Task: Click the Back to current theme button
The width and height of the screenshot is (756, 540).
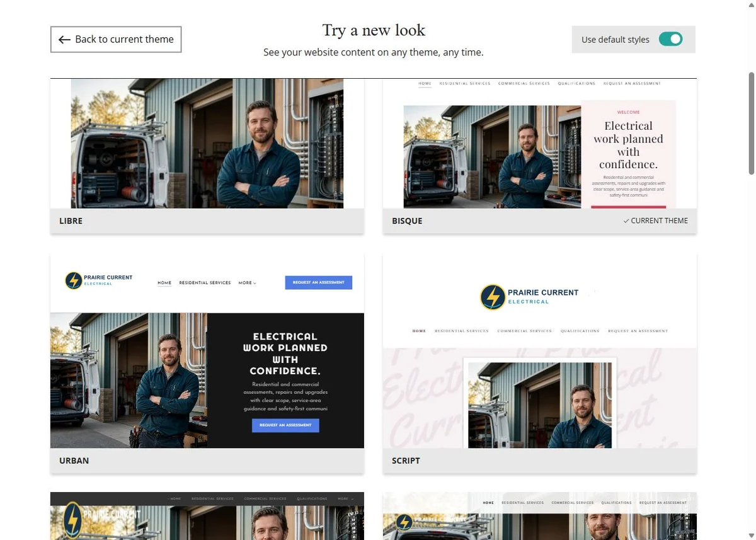Action: (116, 39)
